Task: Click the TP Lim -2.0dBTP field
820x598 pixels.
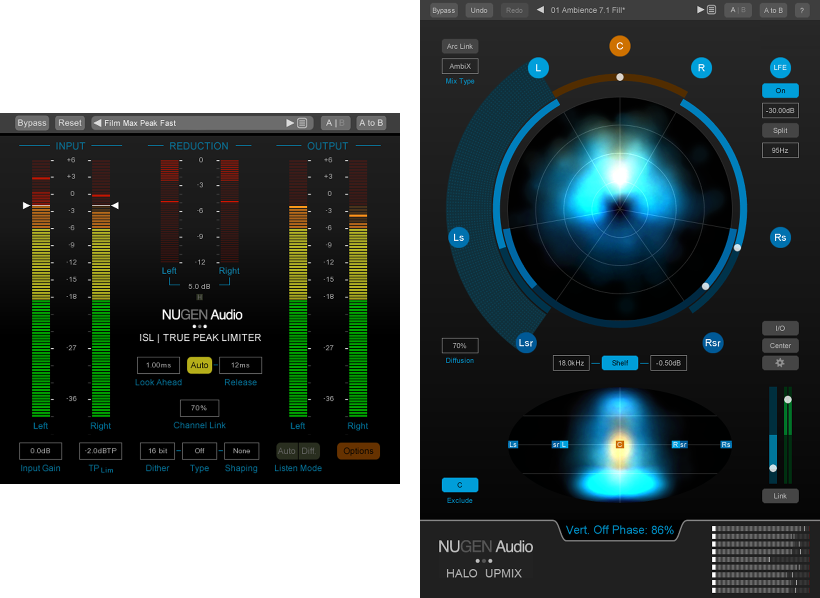Action: click(x=100, y=451)
